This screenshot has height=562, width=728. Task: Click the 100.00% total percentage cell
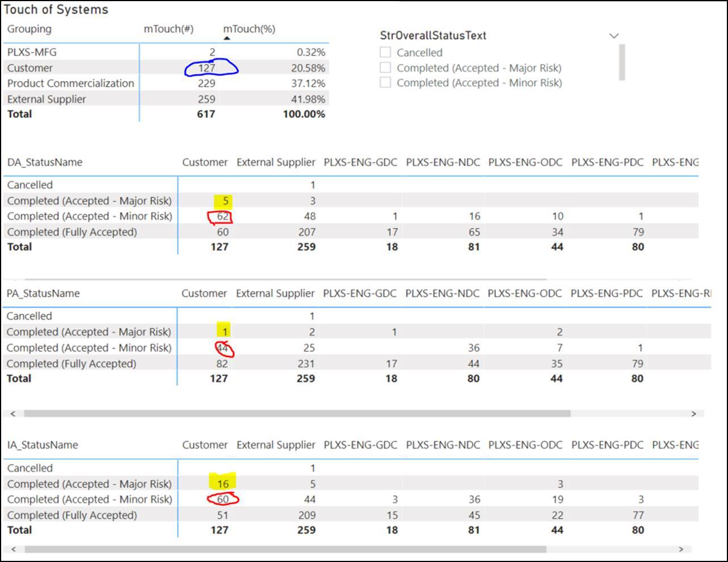coord(304,114)
